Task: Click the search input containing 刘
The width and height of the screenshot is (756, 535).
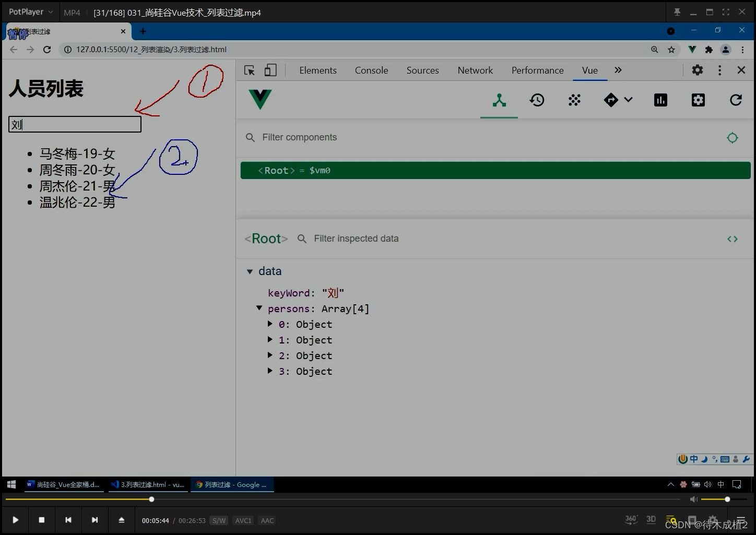Action: pyautogui.click(x=75, y=124)
